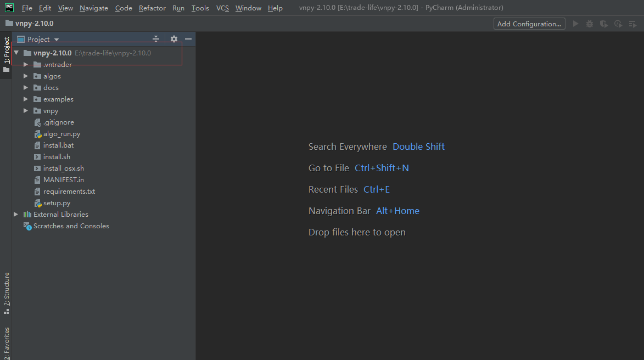Viewport: 644px width, 360px height.
Task: Click the 'Ctrl+Shift+N' shortcut text
Action: [382, 168]
